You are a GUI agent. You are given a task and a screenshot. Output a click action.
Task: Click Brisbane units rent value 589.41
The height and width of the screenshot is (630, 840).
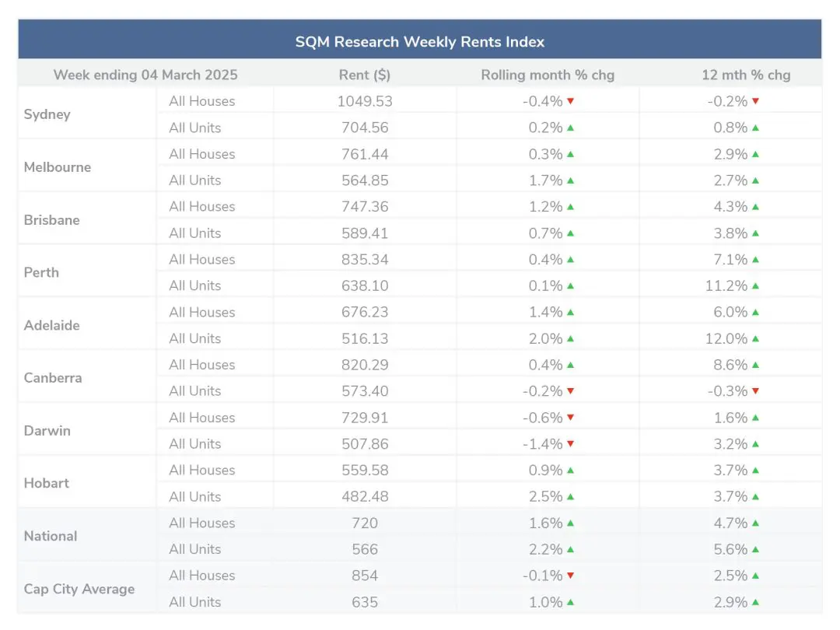(x=365, y=233)
